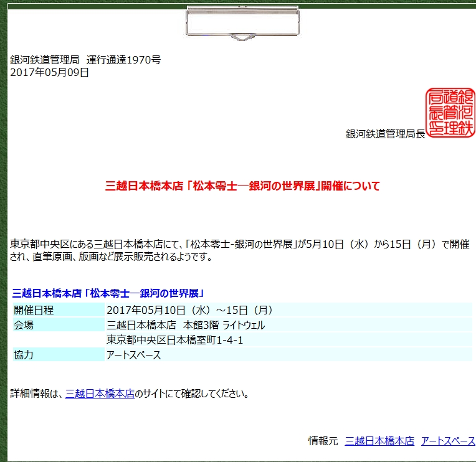Click the 会場 table label

pos(59,325)
